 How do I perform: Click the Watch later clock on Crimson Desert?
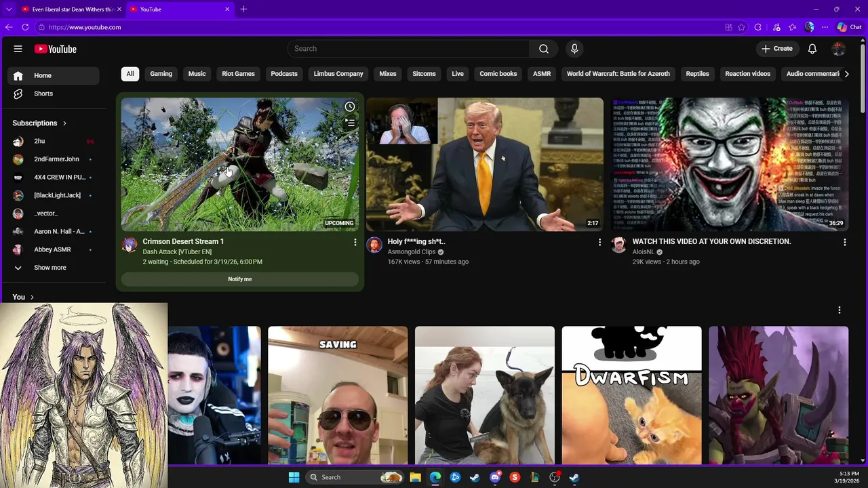(x=350, y=106)
